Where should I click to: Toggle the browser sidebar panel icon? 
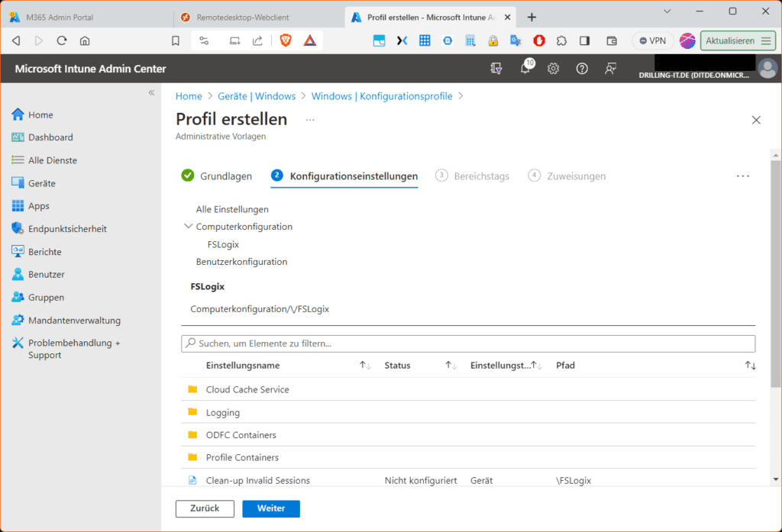(584, 41)
